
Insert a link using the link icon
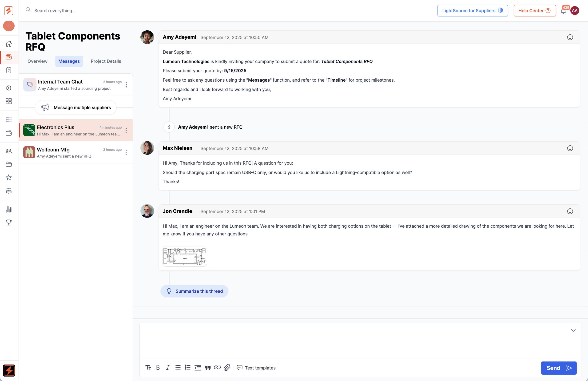[x=217, y=368]
